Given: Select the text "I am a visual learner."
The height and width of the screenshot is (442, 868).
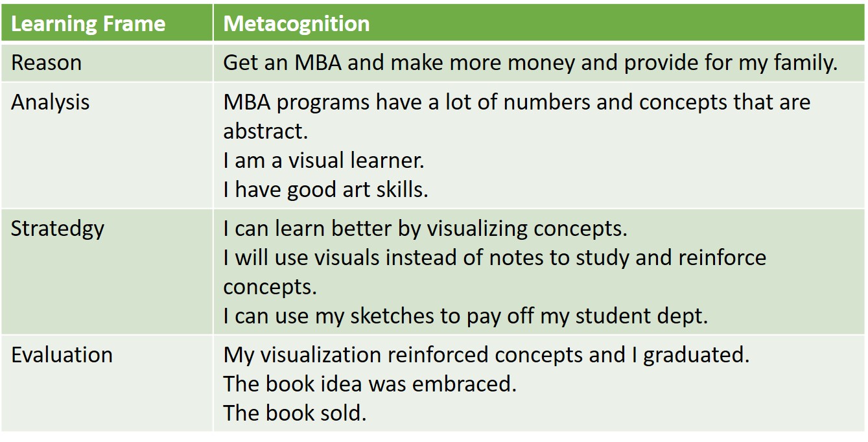Looking at the screenshot, I should tap(323, 160).
